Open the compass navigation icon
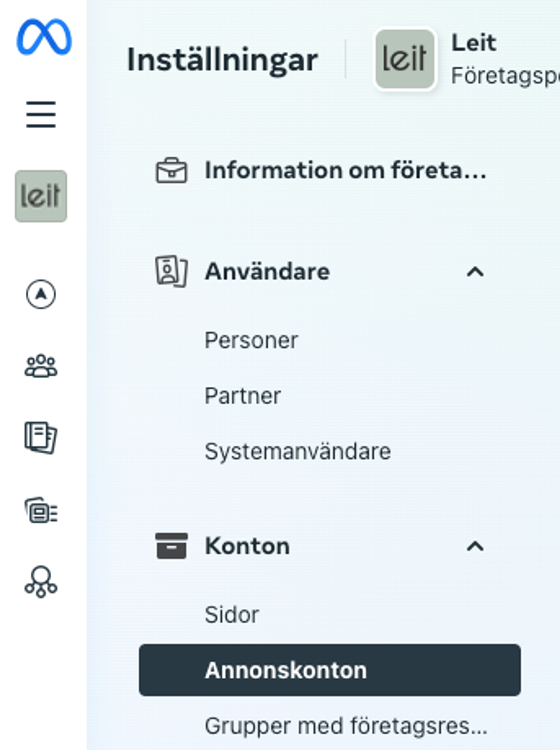 point(41,294)
